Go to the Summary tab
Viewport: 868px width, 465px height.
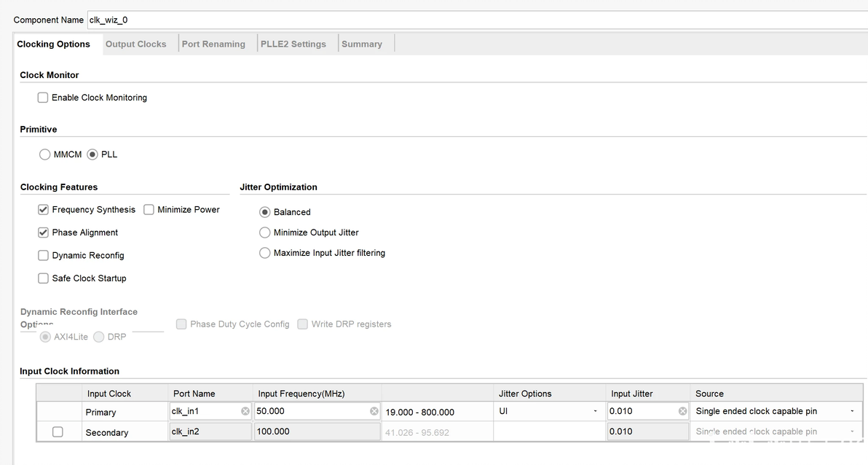coord(362,44)
